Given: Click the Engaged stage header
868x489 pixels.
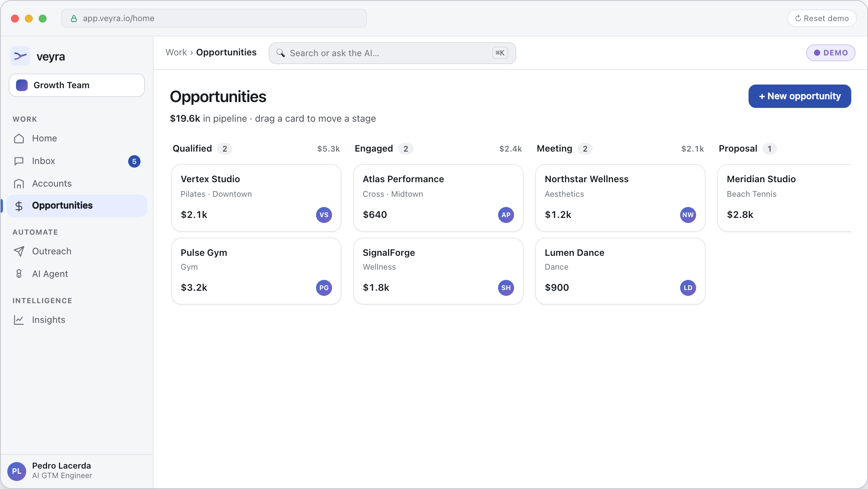Looking at the screenshot, I should (374, 149).
